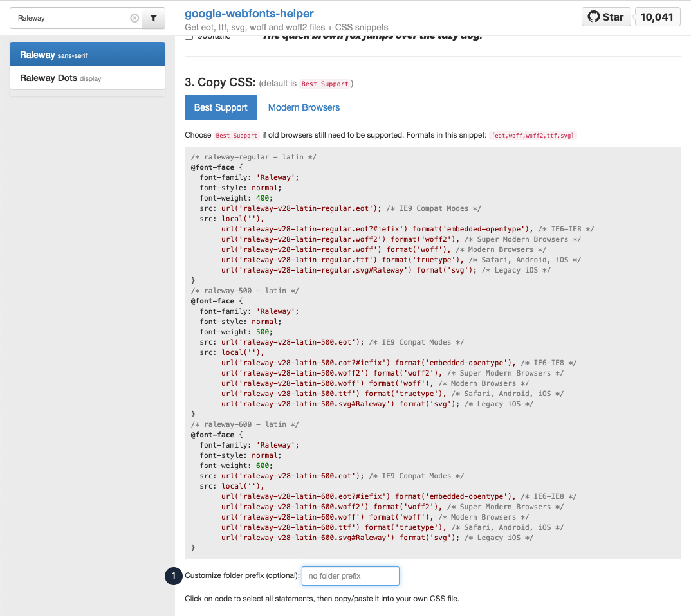
Task: Click the raleway-v28-latin-600.svg#Raleway url line
Action: coord(377,538)
